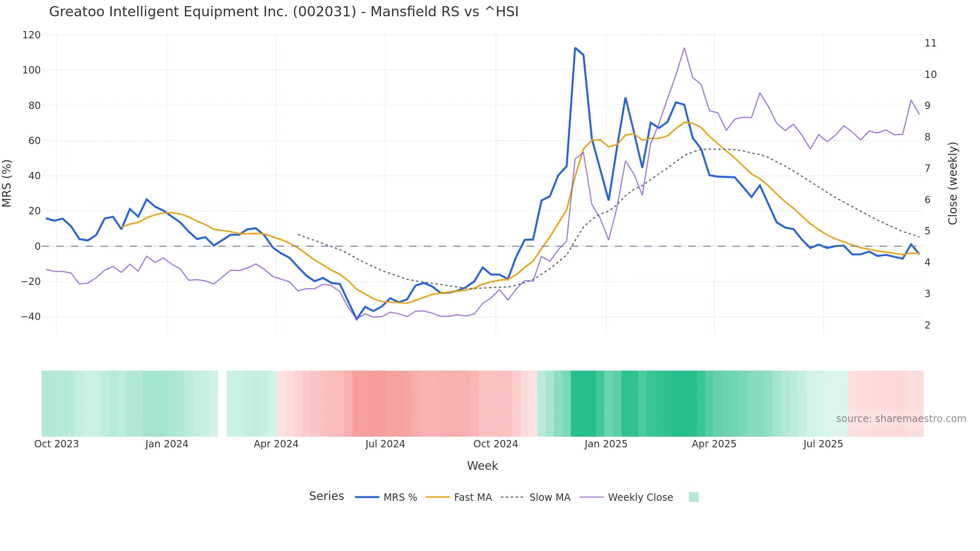Click the Weekly Close peak above 10
The width and height of the screenshot is (980, 551).
[x=684, y=48]
